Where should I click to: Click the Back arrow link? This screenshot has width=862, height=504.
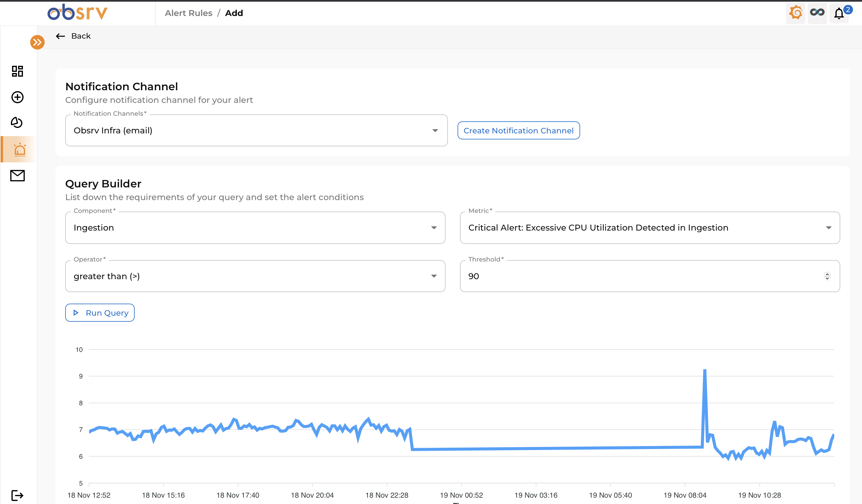(x=73, y=36)
